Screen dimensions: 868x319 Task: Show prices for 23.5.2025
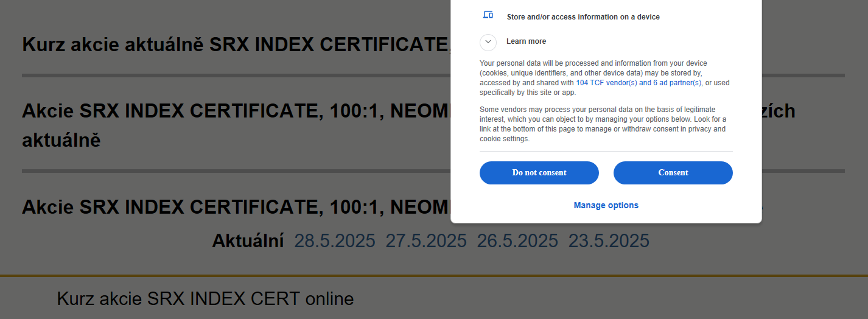pyautogui.click(x=609, y=241)
